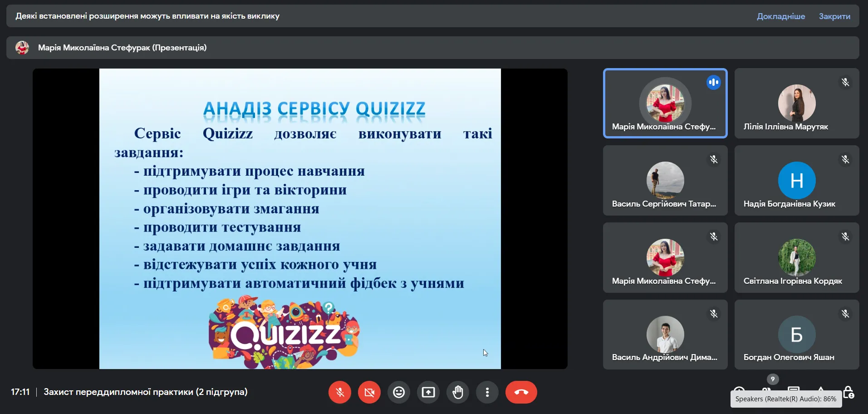The image size is (868, 414).
Task: Open the three-dot more options menu
Action: click(x=487, y=392)
